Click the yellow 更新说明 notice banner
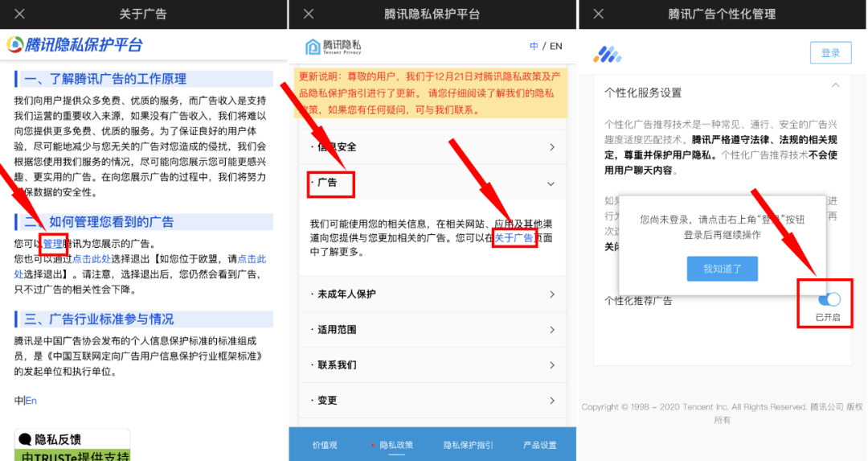This screenshot has width=868, height=461. 431,93
